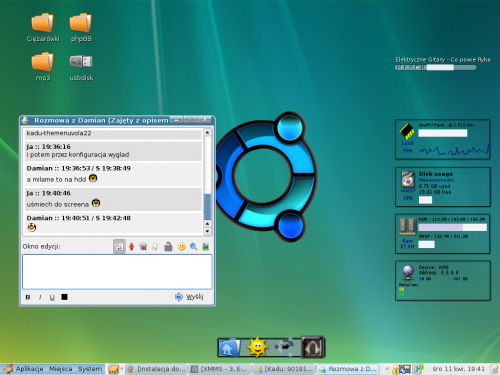Screen dimensions: 500x375
Task: Open the usbdisk drive icon
Action: pyautogui.click(x=81, y=68)
